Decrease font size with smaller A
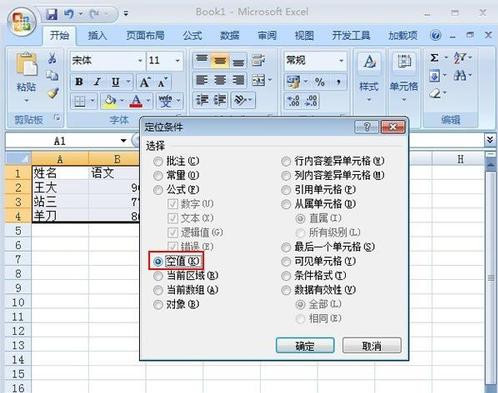This screenshot has height=393, width=498. (162, 82)
